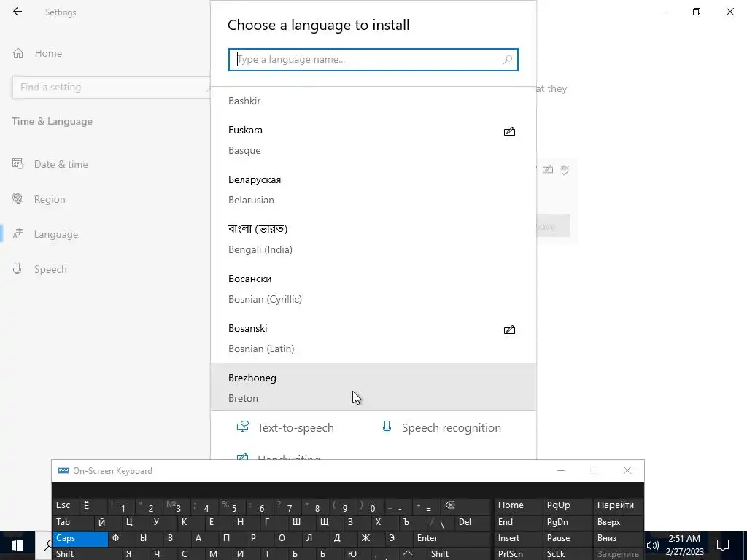This screenshot has height=560, width=747.
Task: Tap the Pause key
Action: [x=566, y=538]
